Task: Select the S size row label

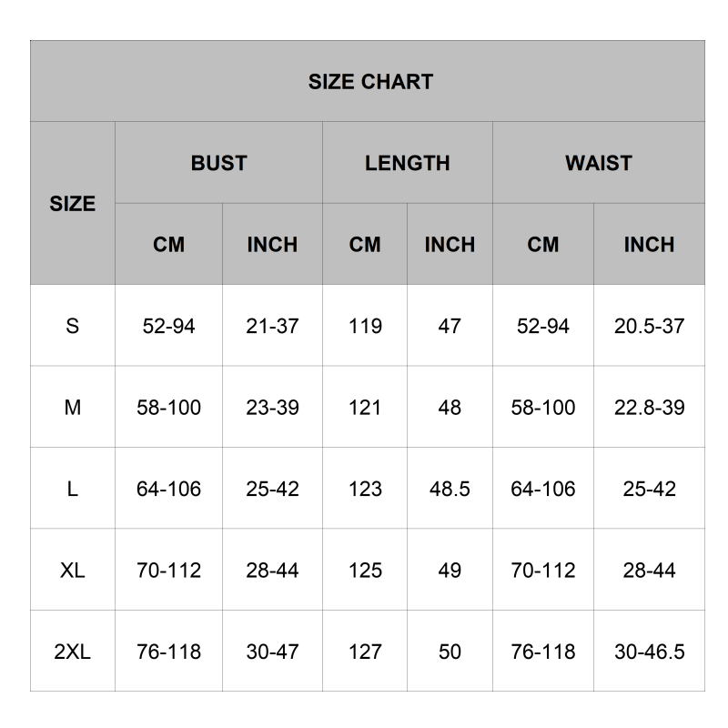Action: coord(73,326)
